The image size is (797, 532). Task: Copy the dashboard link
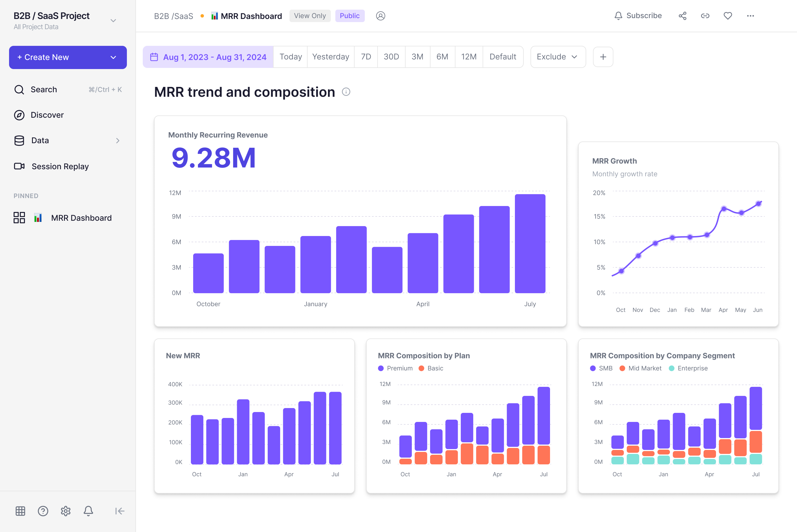[705, 16]
